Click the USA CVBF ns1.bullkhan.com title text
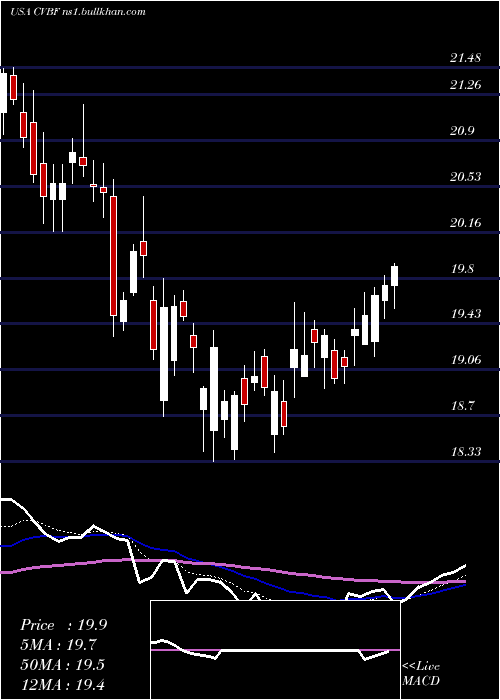The width and height of the screenshot is (500, 700). [x=78, y=12]
